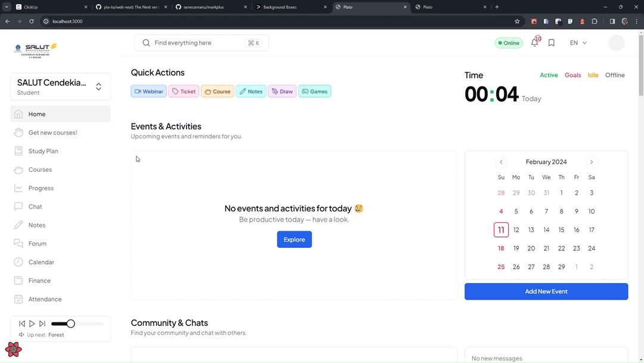Click the user avatar circle

tap(616, 43)
